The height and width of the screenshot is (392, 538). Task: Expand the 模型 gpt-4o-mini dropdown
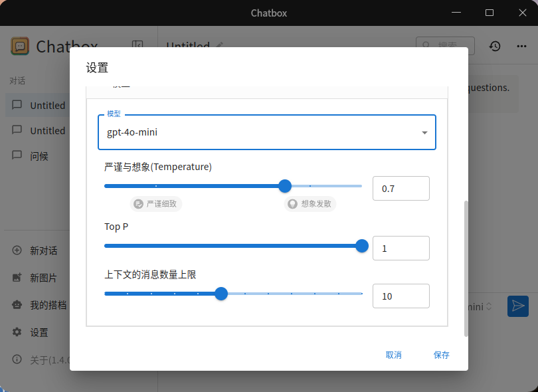coord(267,132)
